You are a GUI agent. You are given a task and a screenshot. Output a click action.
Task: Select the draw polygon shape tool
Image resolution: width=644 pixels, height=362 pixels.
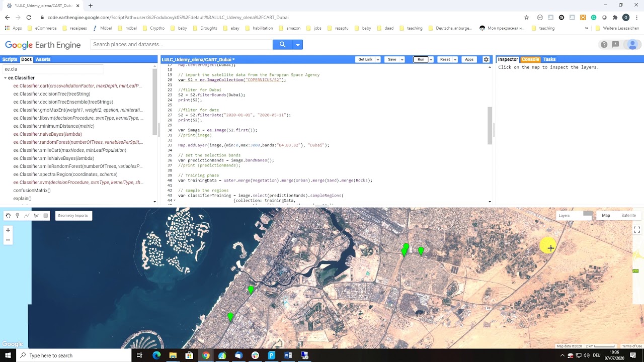point(36,216)
